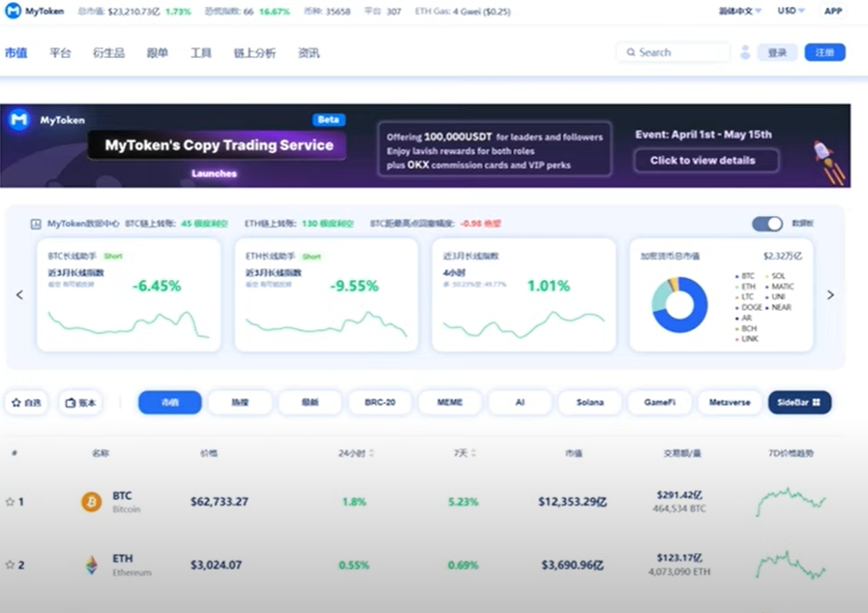The height and width of the screenshot is (613, 868).
Task: Select the MEME category filter
Action: click(x=450, y=403)
